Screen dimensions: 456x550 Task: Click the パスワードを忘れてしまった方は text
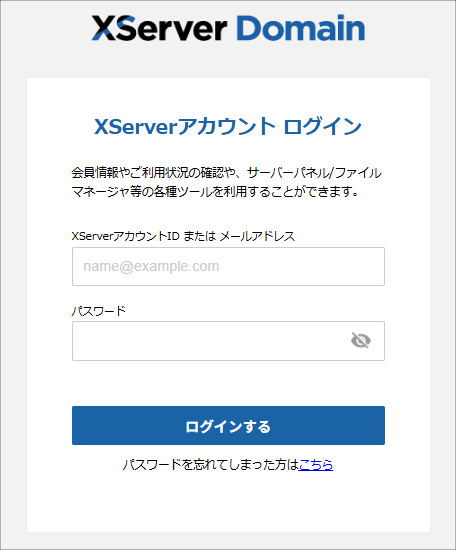coord(210,465)
